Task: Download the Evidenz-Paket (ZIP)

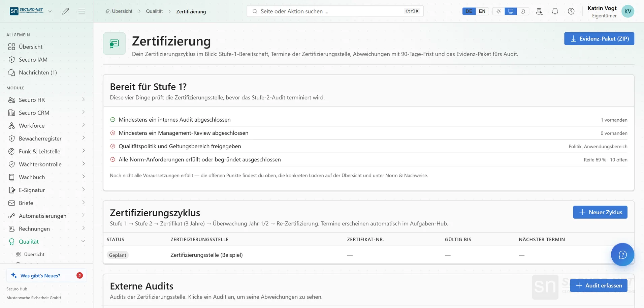Action: point(599,39)
